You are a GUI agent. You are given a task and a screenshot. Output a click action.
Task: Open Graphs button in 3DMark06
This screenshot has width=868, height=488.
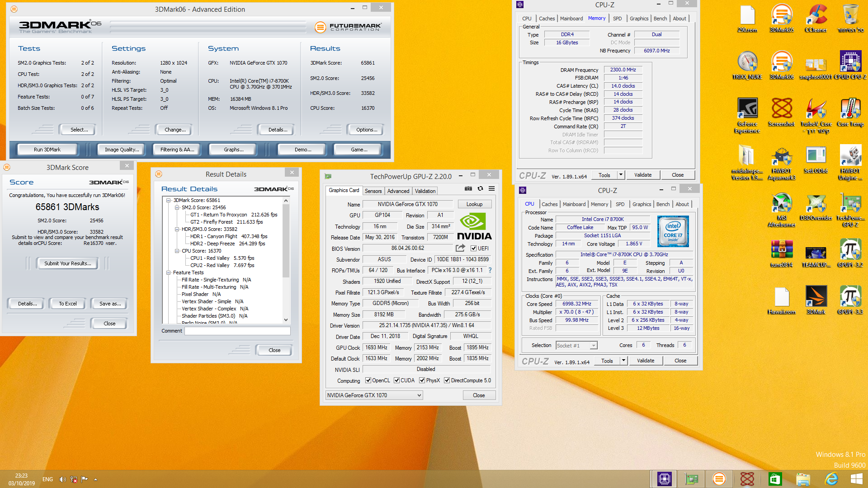[x=233, y=150]
